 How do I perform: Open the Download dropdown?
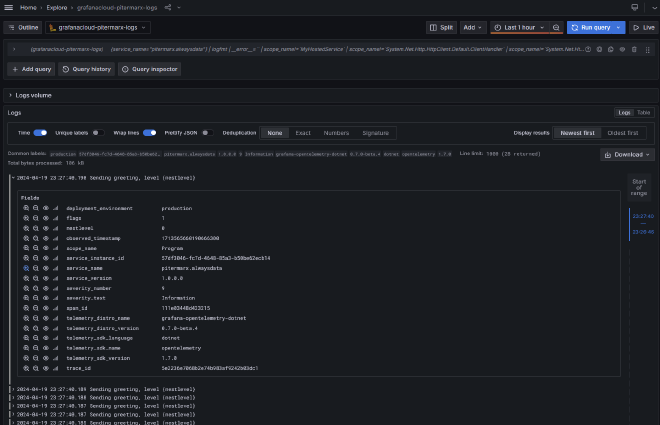pos(627,155)
